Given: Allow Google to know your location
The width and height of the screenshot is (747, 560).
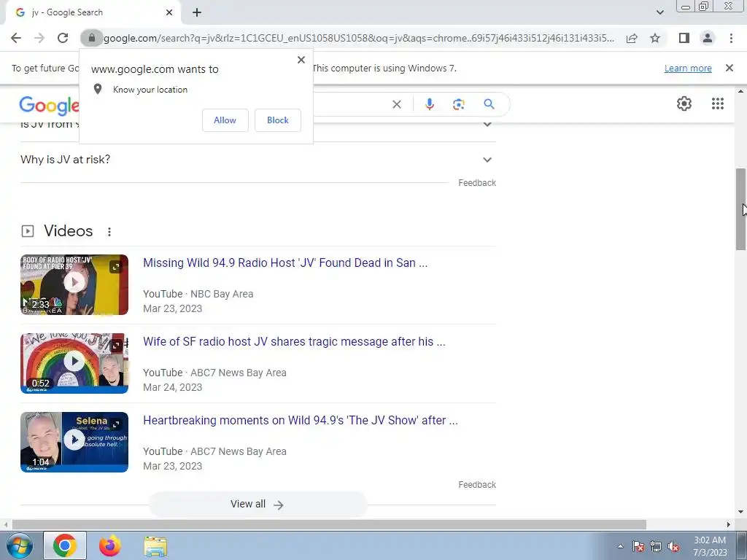Looking at the screenshot, I should click(x=225, y=120).
